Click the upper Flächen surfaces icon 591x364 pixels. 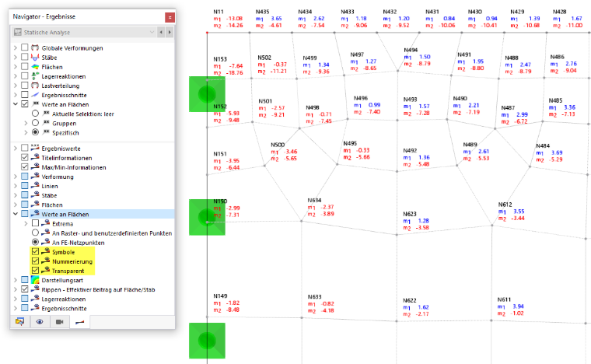[x=35, y=66]
